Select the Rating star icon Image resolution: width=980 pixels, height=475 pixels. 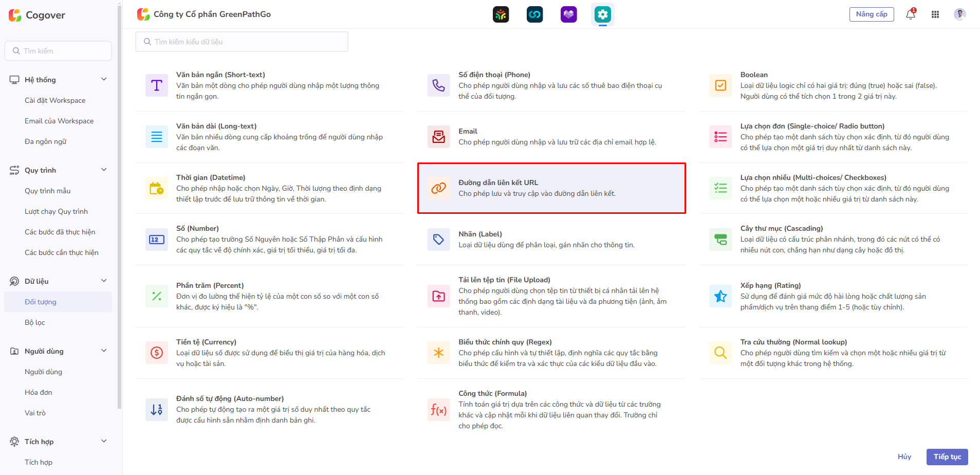720,296
